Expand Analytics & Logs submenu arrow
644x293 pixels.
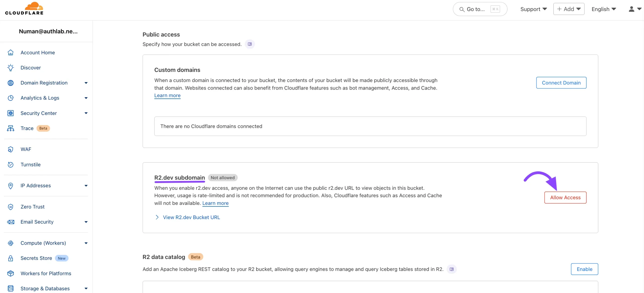tap(86, 98)
